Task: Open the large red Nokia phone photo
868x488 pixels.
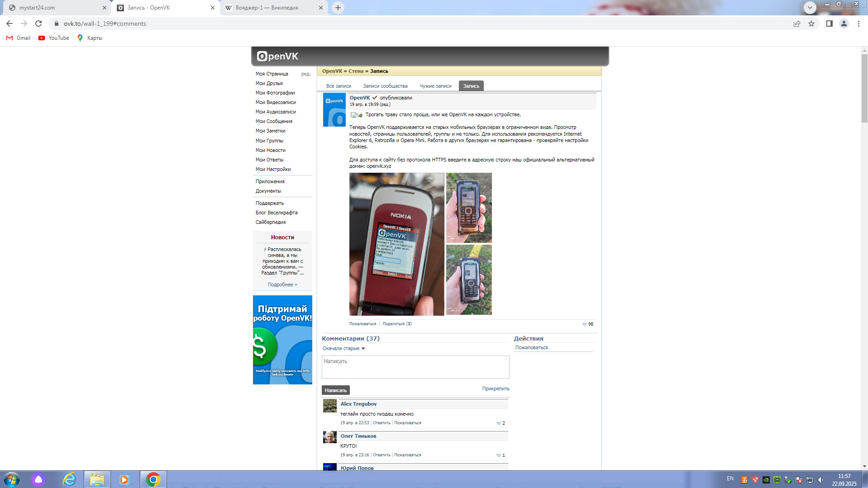Action: 396,244
